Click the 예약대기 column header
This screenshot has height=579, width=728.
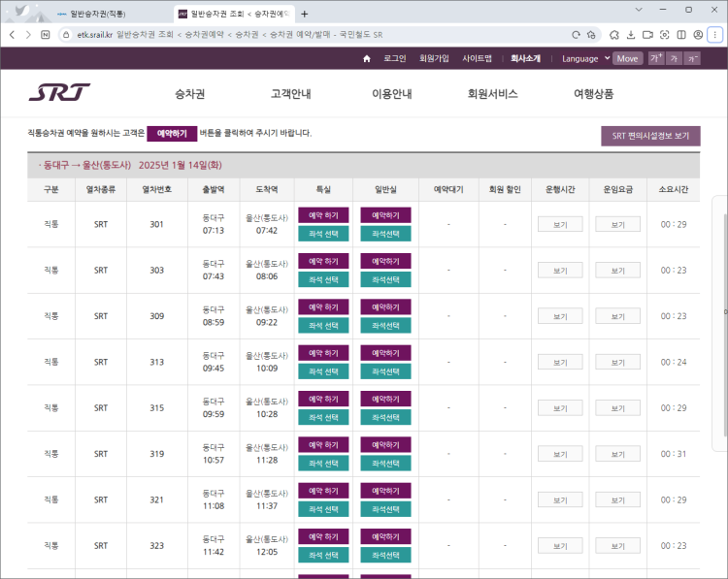pyautogui.click(x=448, y=189)
